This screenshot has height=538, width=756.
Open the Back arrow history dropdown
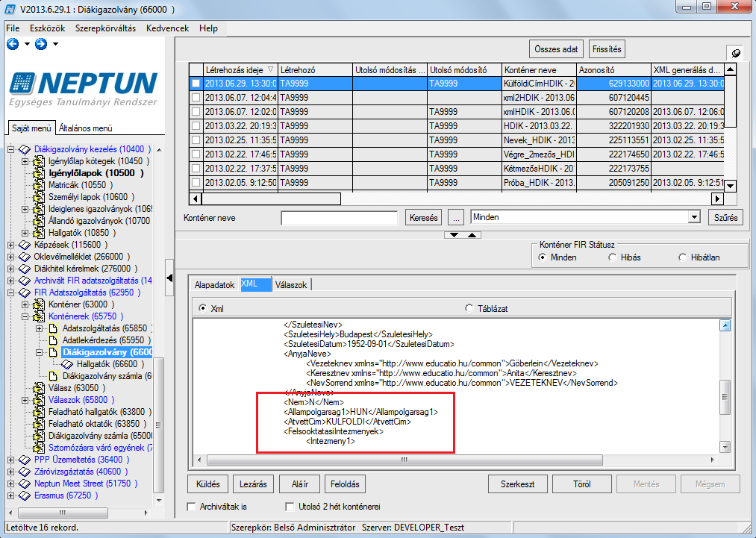(x=27, y=44)
